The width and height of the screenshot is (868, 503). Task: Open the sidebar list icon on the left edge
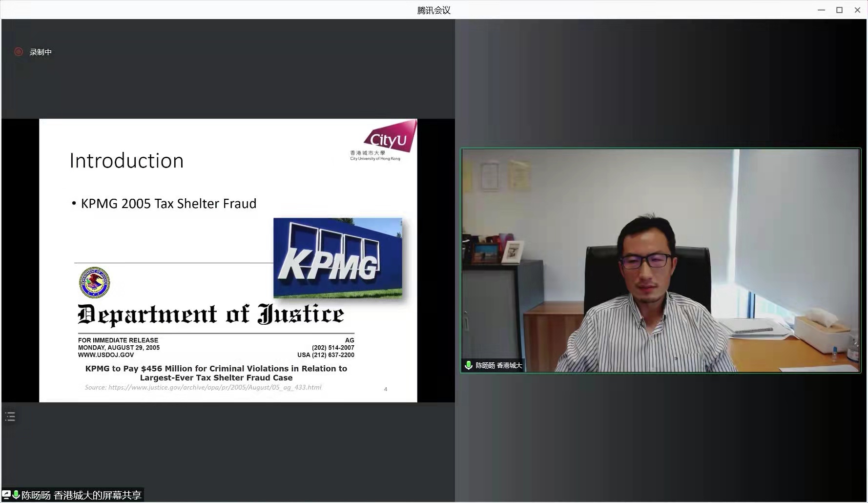coord(10,416)
